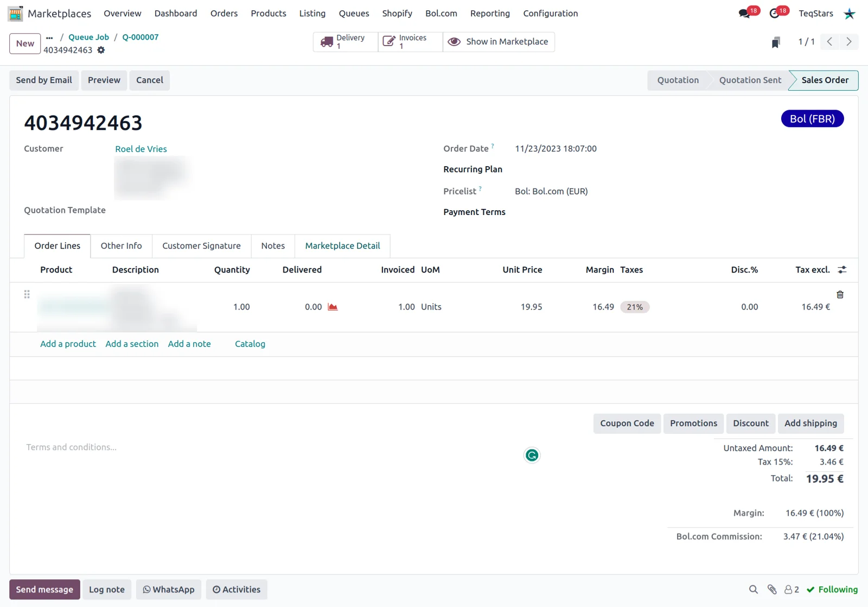This screenshot has width=868, height=607.
Task: Open the Invoices smart button
Action: pos(410,42)
